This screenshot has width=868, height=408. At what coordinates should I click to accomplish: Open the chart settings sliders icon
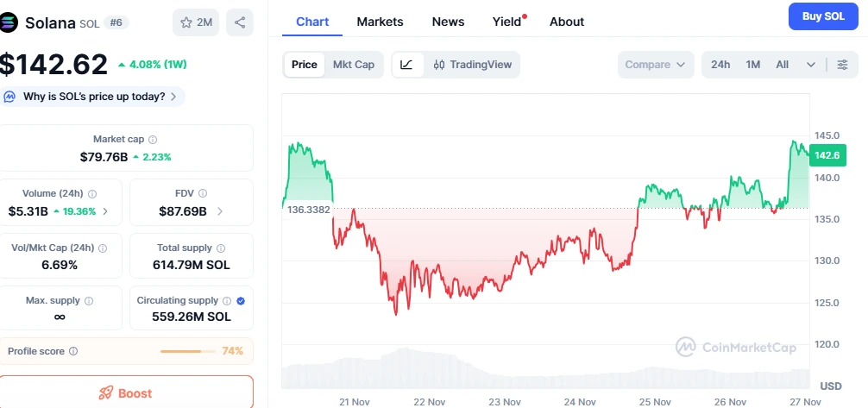click(842, 65)
